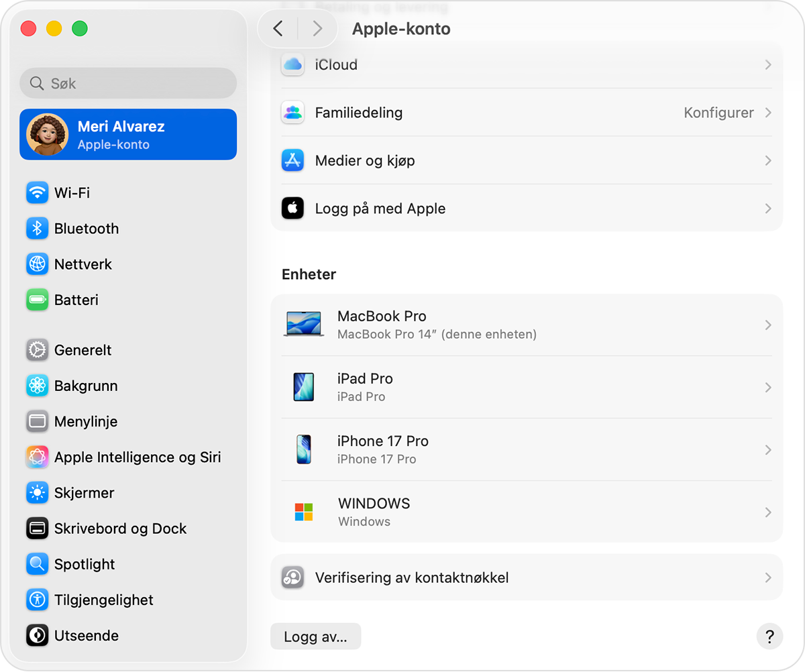Click the Batteri icon
The width and height of the screenshot is (805, 672).
coord(38,300)
